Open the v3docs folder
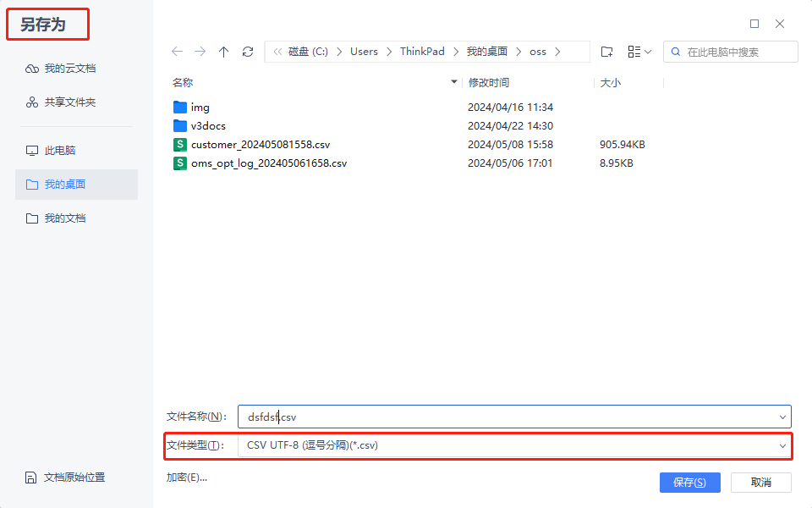 pyautogui.click(x=207, y=126)
